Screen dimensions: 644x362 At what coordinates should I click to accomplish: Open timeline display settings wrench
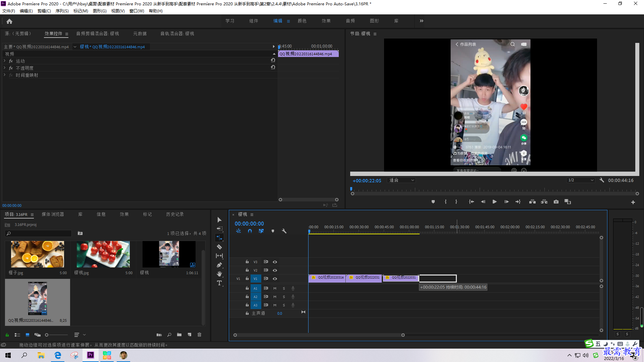click(284, 231)
